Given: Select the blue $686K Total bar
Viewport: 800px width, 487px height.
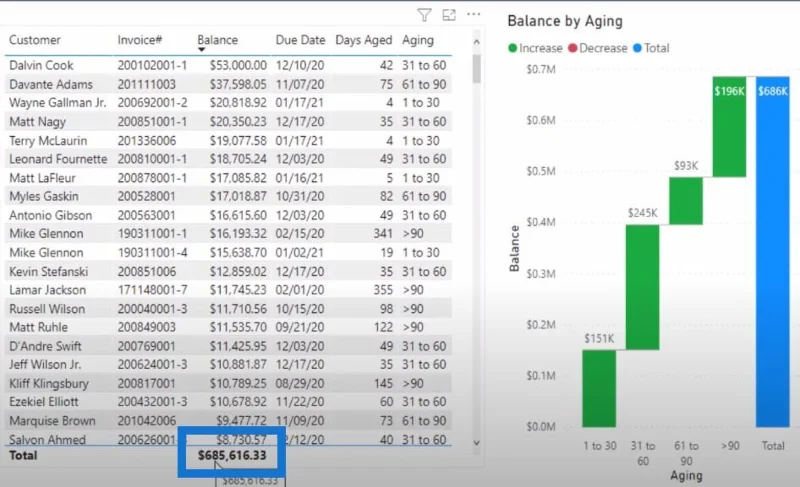Looking at the screenshot, I should [772, 251].
